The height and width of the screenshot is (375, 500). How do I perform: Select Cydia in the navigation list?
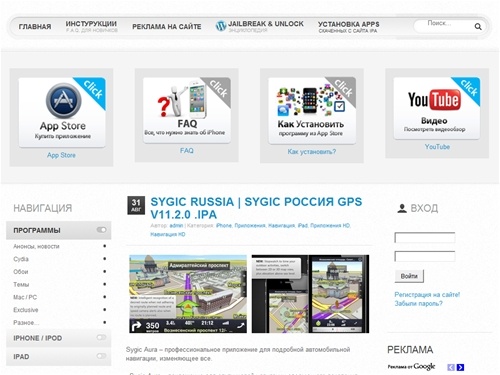tap(21, 259)
